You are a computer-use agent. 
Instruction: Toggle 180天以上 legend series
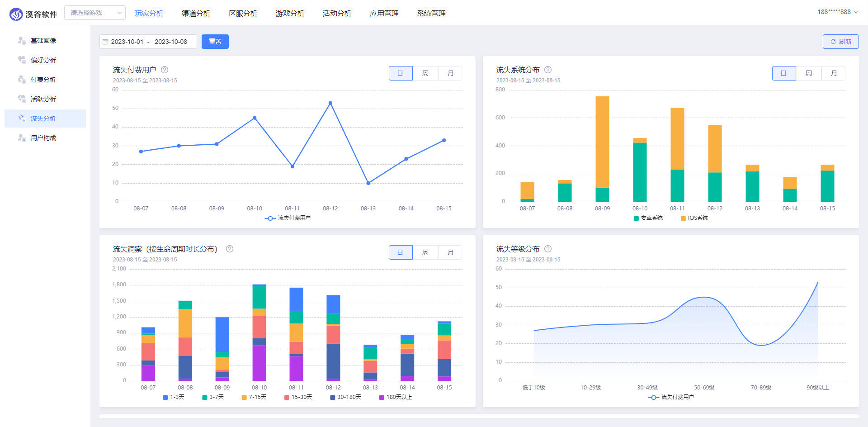396,397
